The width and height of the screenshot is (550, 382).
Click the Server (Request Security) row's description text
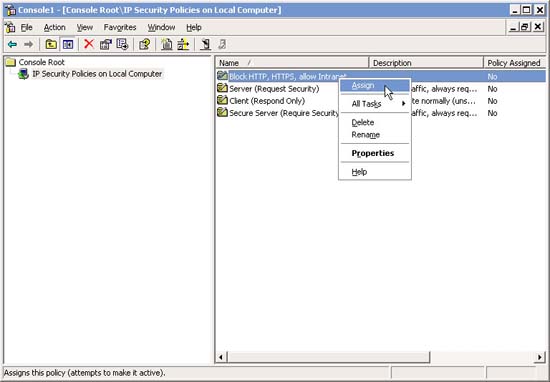[444, 89]
